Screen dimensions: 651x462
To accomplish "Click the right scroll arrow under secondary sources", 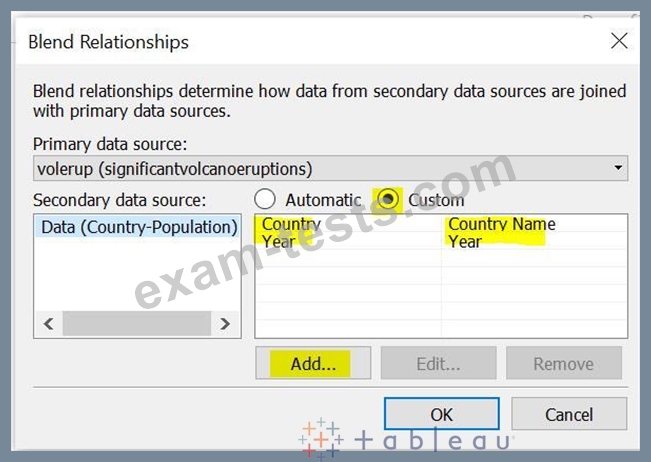I will point(225,323).
